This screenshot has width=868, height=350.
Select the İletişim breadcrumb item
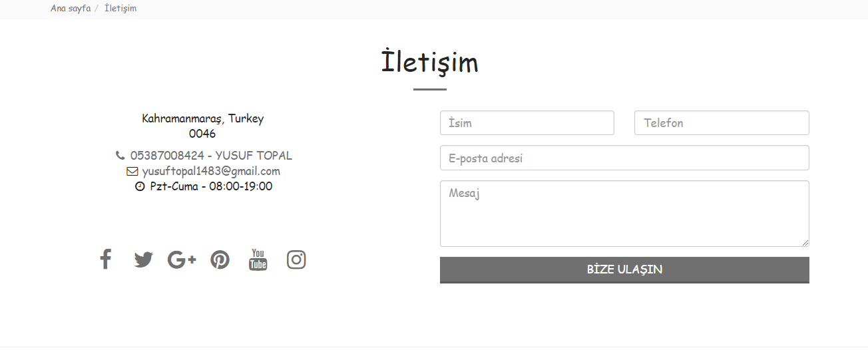120,9
